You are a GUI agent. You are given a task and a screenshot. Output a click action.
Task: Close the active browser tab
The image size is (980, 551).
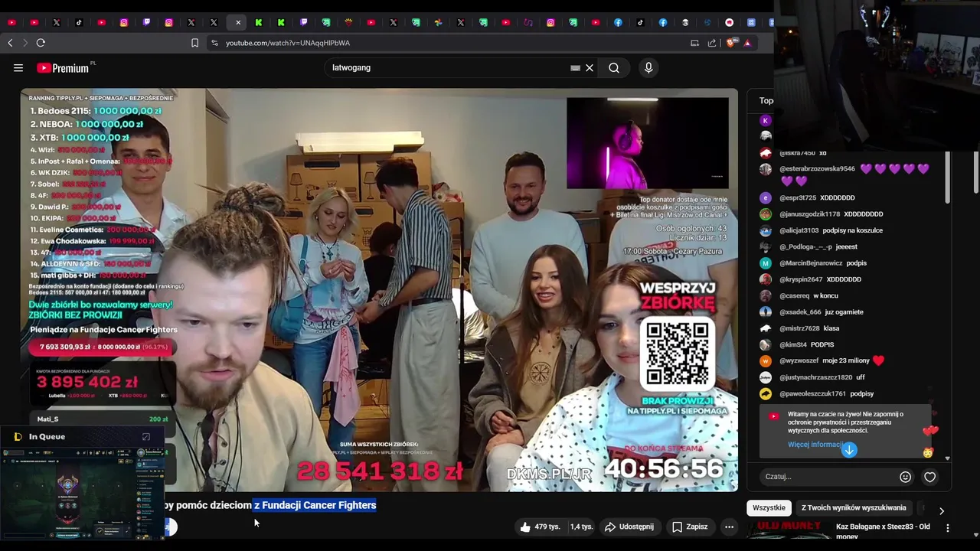(238, 22)
